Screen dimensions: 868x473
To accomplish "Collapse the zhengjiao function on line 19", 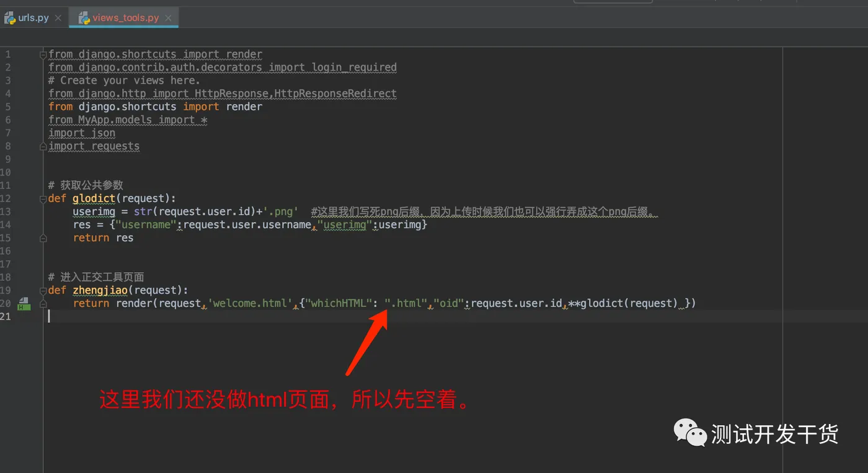I will [43, 290].
